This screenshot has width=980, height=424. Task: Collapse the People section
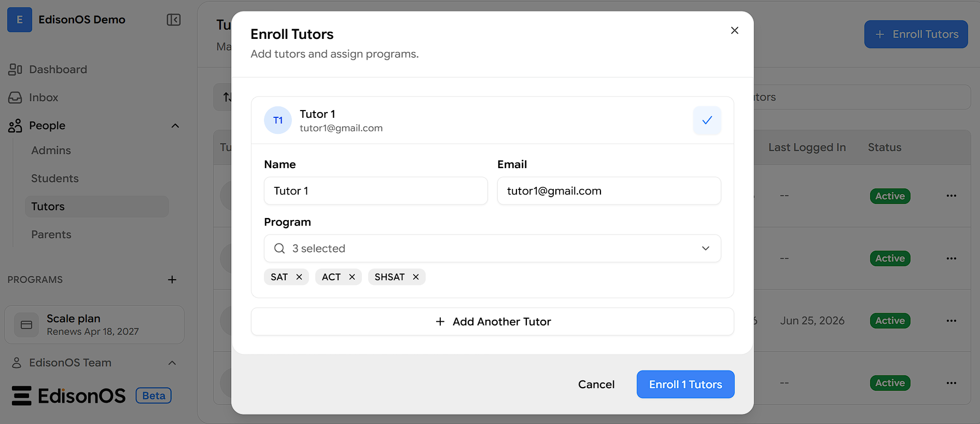(x=175, y=126)
